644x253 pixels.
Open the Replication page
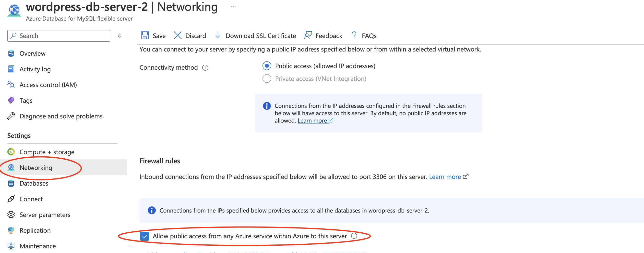pyautogui.click(x=35, y=230)
